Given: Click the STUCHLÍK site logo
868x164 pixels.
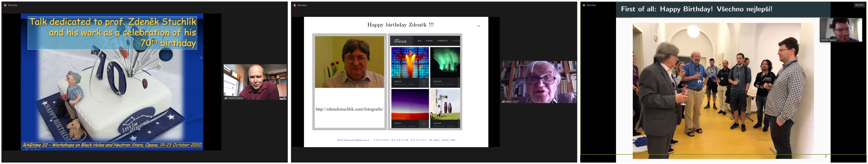Looking at the screenshot, I should [400, 41].
